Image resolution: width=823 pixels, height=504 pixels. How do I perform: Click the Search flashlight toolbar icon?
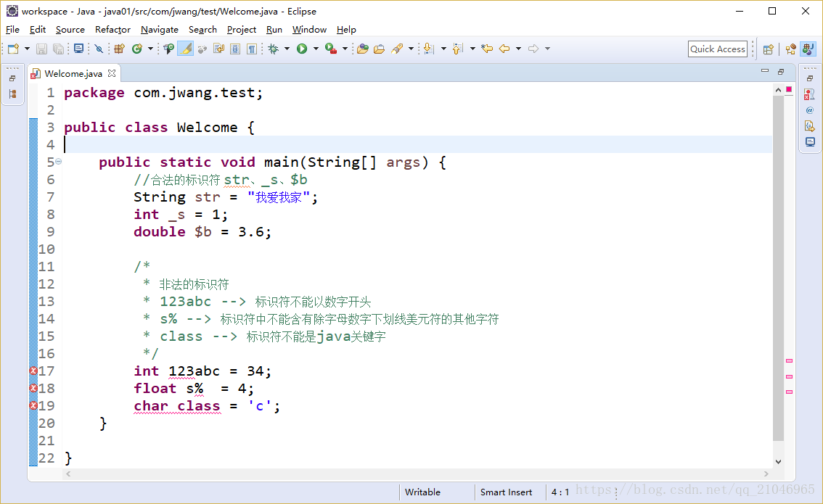[x=397, y=49]
